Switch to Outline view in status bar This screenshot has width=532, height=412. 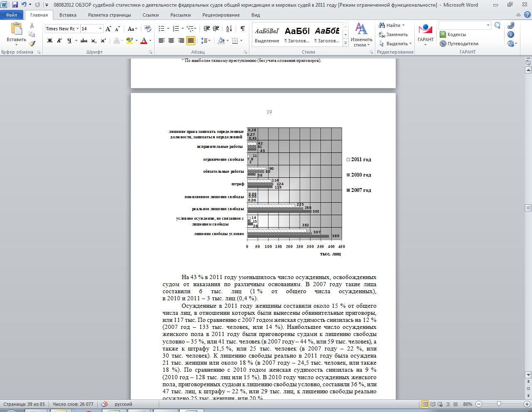coord(448,404)
